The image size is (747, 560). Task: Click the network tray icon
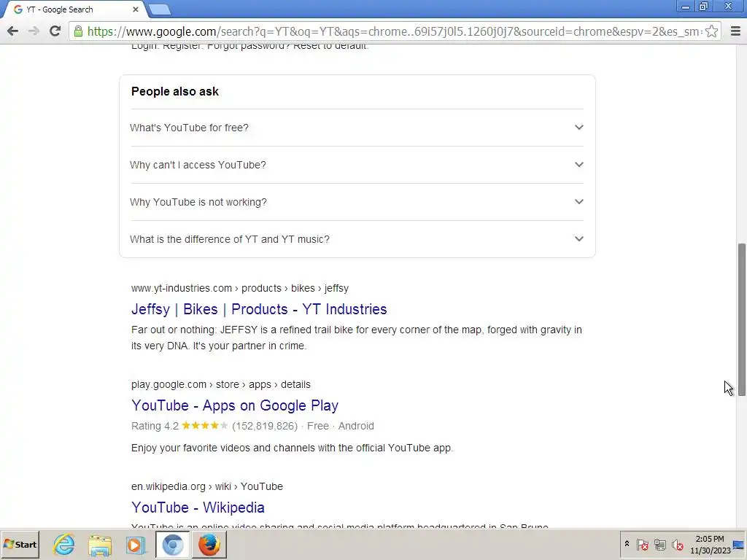pyautogui.click(x=659, y=544)
